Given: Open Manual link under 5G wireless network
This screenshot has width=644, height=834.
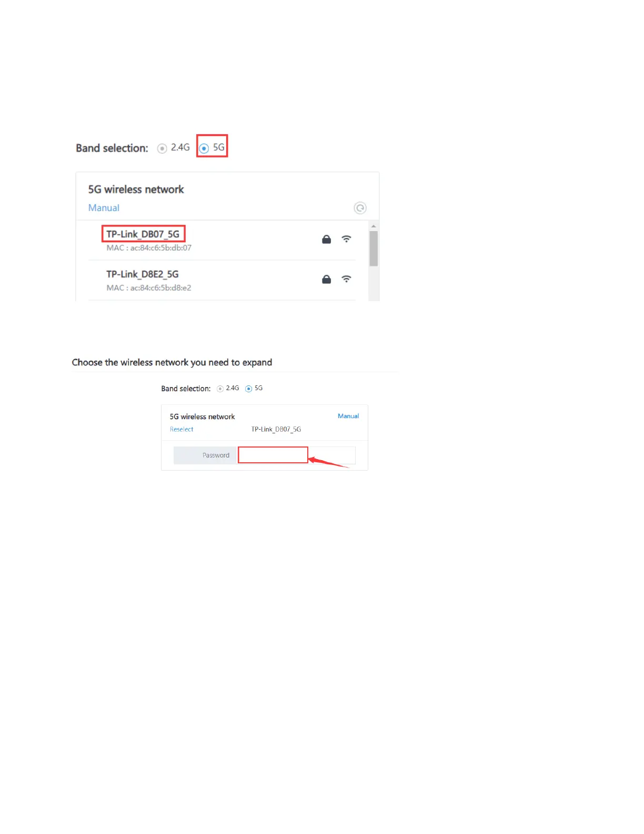Looking at the screenshot, I should (x=104, y=208).
